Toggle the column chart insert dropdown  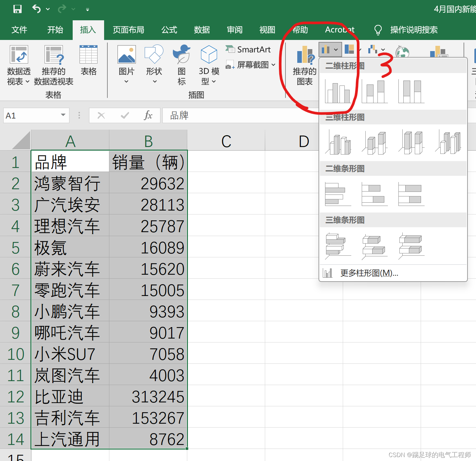(x=330, y=49)
